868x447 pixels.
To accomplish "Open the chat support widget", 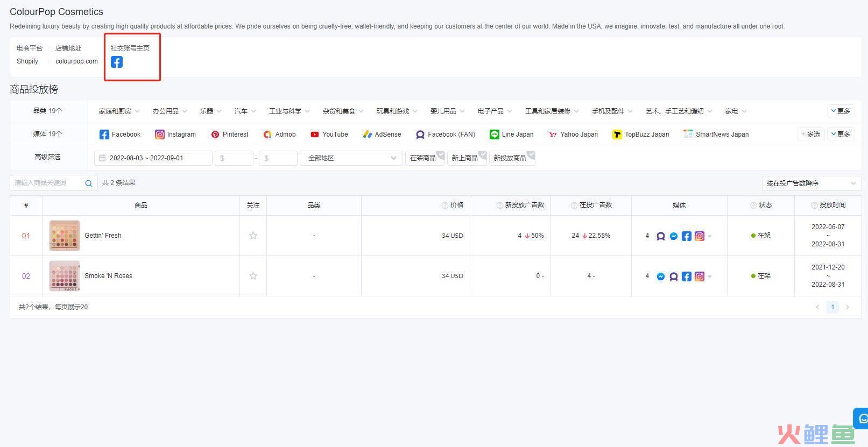I will (861, 418).
